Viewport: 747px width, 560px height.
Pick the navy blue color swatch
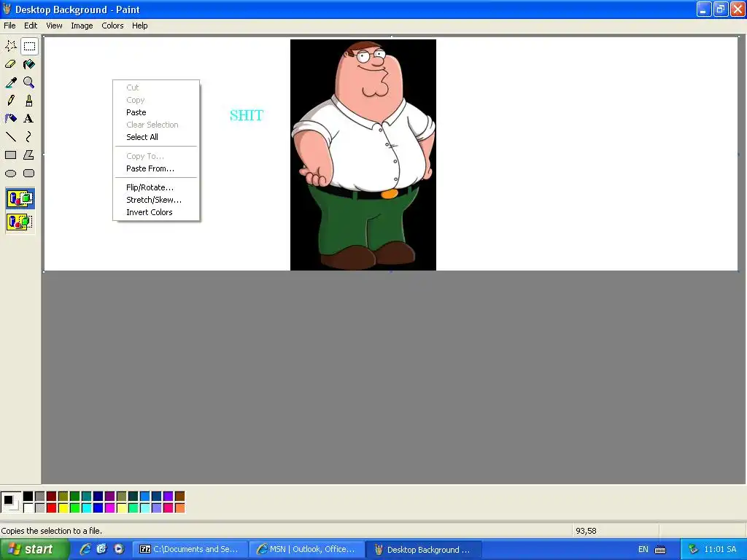point(98,497)
